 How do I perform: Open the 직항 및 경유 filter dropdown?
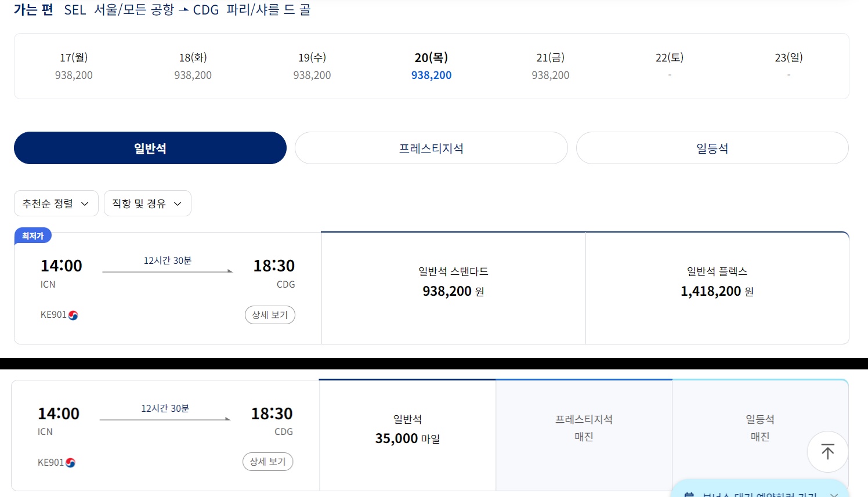coord(147,203)
